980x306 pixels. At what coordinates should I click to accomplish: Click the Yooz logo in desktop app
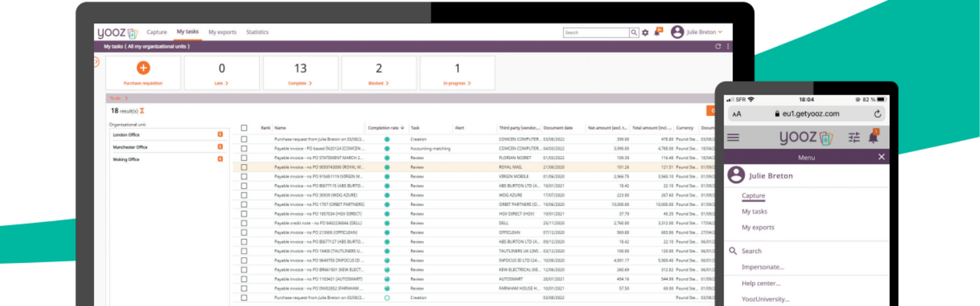[x=118, y=33]
